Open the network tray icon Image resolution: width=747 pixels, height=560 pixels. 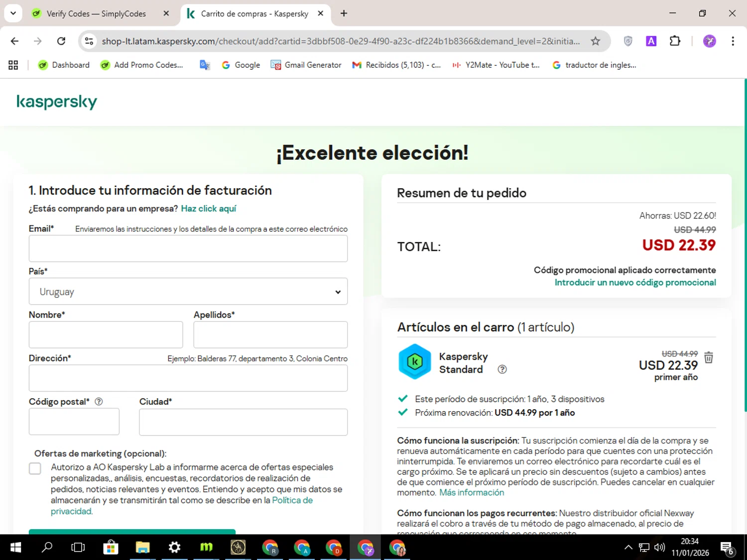(644, 548)
